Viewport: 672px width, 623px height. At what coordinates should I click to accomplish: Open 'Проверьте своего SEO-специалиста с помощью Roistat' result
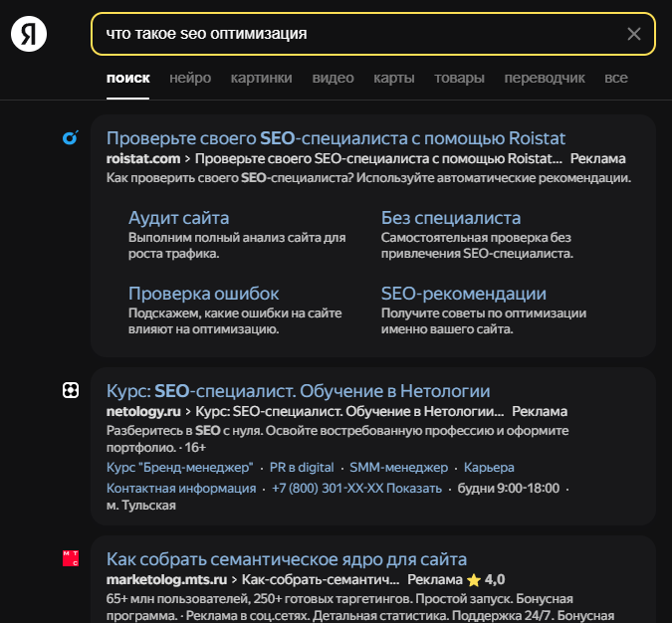336,138
